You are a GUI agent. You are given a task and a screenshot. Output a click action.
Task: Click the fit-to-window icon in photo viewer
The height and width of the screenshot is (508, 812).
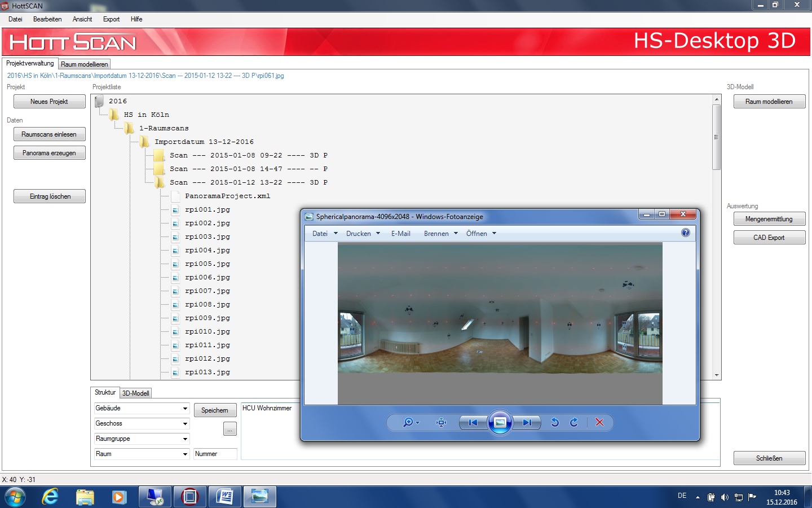tap(441, 422)
